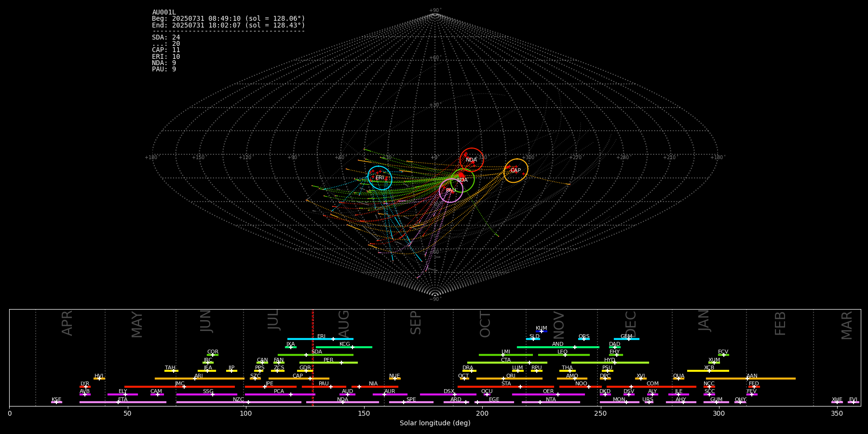Click the PCA shower bar in timeline
The image size is (868, 434).
(x=280, y=394)
